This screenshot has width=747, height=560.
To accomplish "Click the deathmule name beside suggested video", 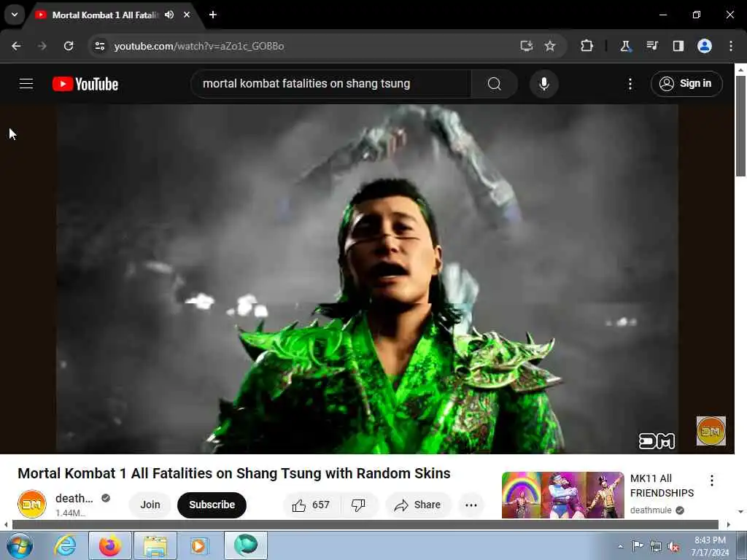I will pos(651,510).
